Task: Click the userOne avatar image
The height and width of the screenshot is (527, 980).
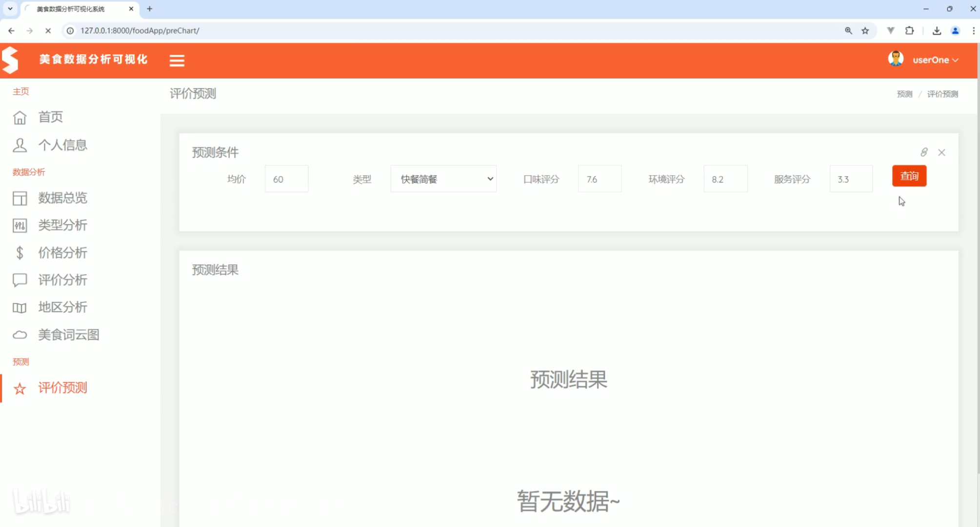Action: tap(896, 59)
